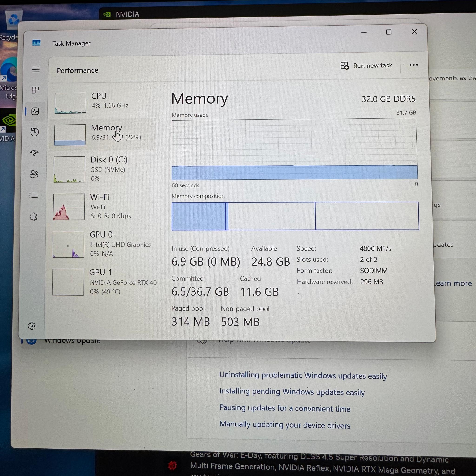Open the Users page icon
Viewport: 476px width, 476px height.
pos(34,174)
